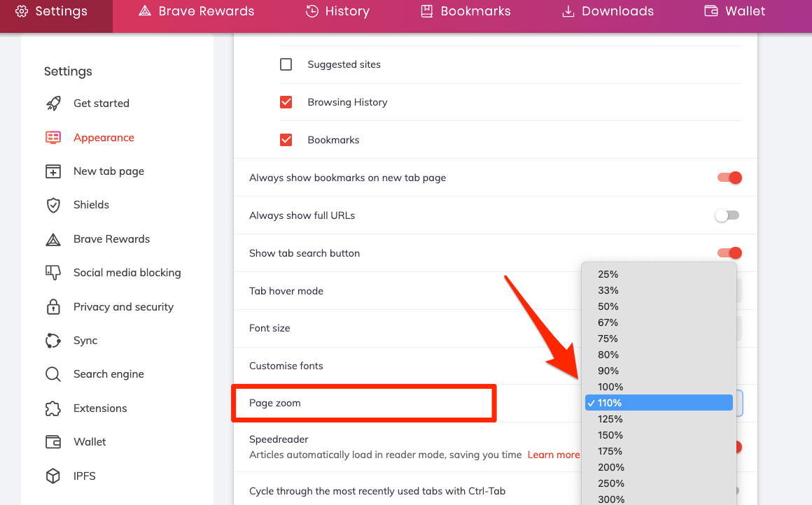The image size is (812, 505).
Task: Click the padlock Privacy and security icon
Action: pos(53,307)
